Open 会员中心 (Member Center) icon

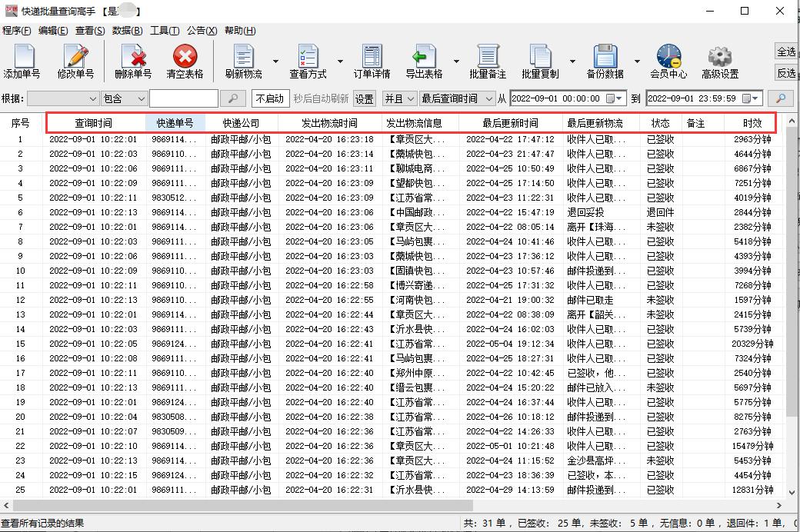point(668,61)
